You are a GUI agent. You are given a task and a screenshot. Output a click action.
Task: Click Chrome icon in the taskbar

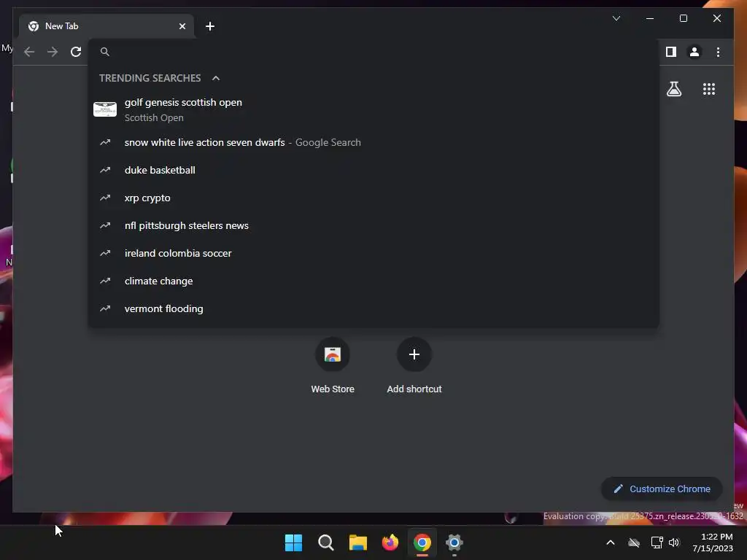422,542
